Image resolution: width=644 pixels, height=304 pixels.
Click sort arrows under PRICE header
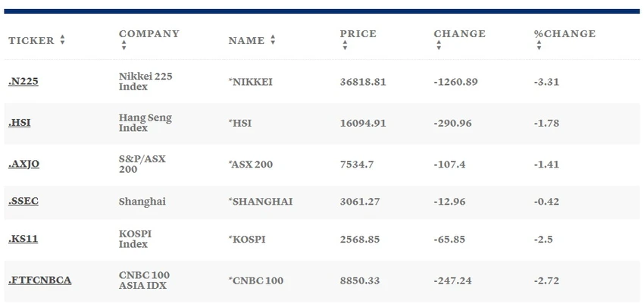click(x=345, y=45)
